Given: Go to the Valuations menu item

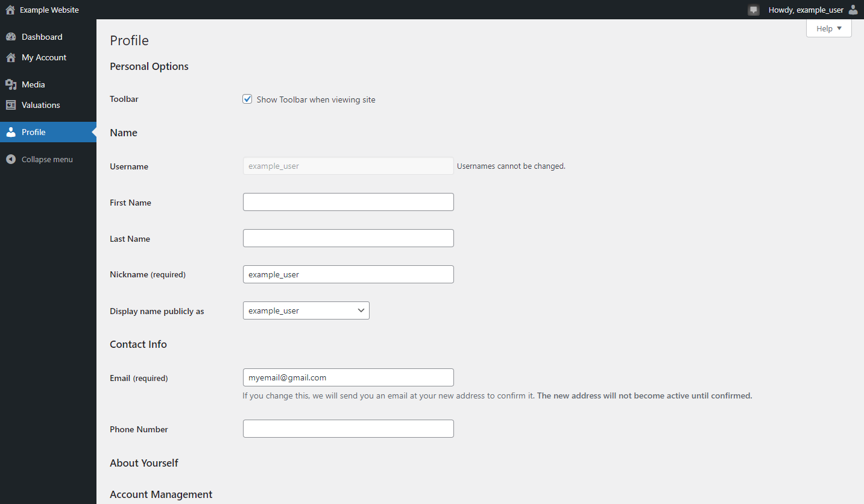Looking at the screenshot, I should [x=40, y=105].
